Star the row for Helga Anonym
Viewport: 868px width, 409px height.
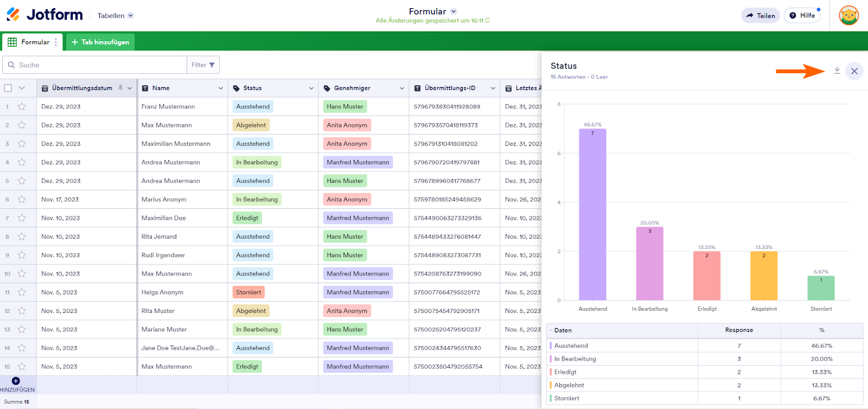click(x=22, y=292)
